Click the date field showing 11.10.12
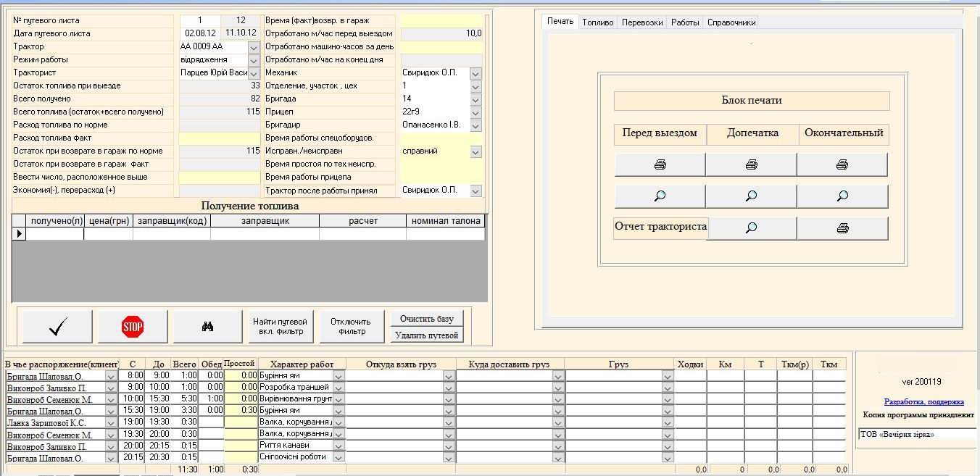 [x=241, y=33]
